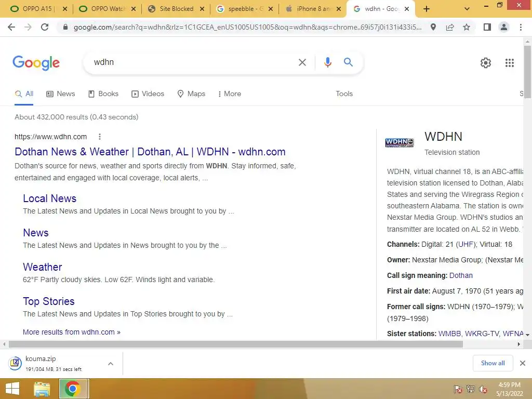Click scroll right arrow of horizontal scrollbar
The image size is (532, 399).
(x=519, y=344)
